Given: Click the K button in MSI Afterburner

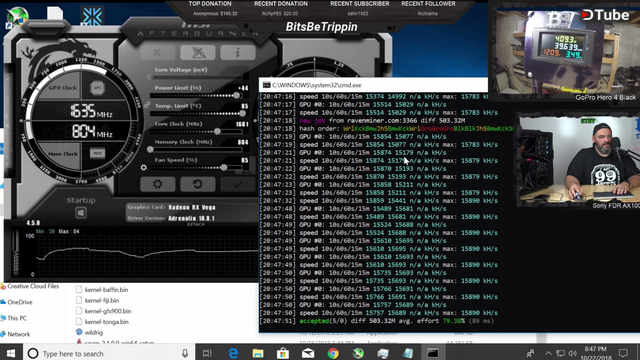Looking at the screenshot, I should coord(158,52).
